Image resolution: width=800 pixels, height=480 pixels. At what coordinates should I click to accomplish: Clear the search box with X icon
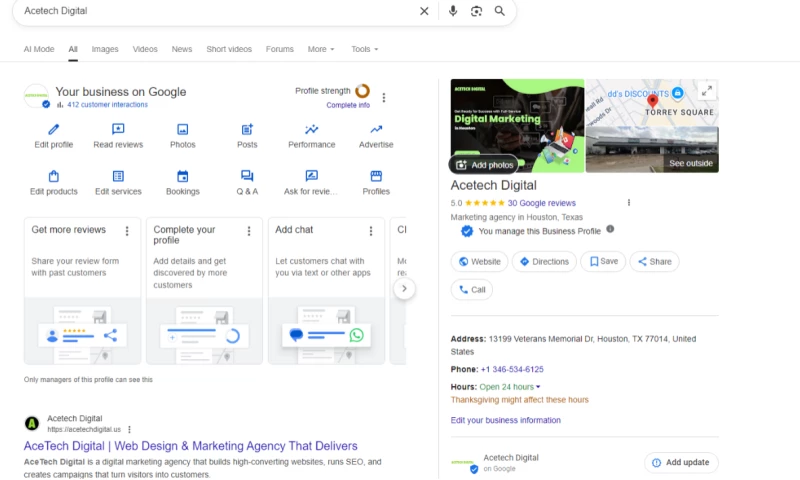tap(424, 11)
